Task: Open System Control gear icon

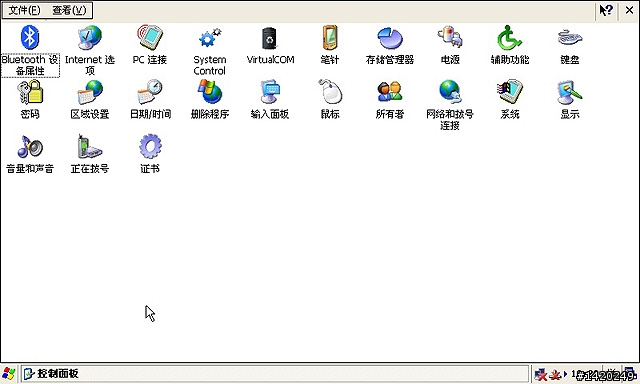Action: 210,38
